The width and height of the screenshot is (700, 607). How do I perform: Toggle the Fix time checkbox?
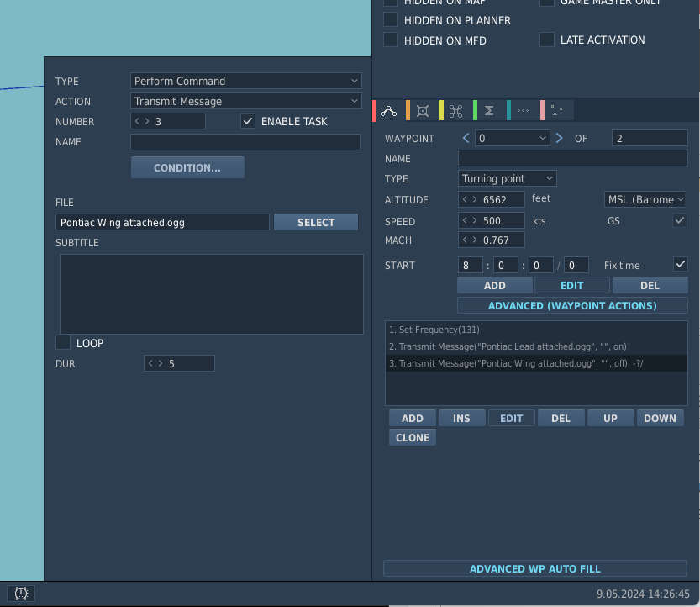click(x=680, y=265)
